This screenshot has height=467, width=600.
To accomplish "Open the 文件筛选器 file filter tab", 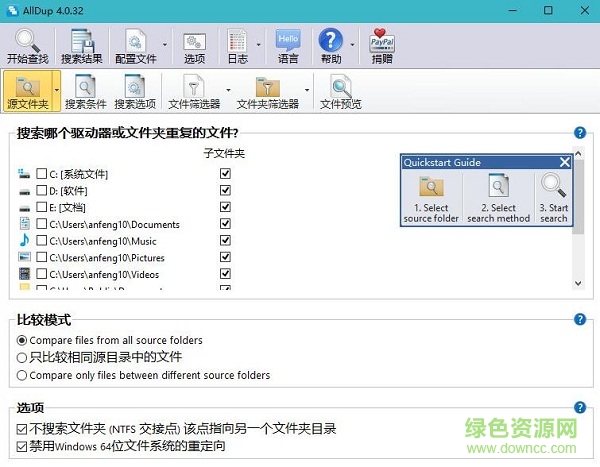I will 194,91.
